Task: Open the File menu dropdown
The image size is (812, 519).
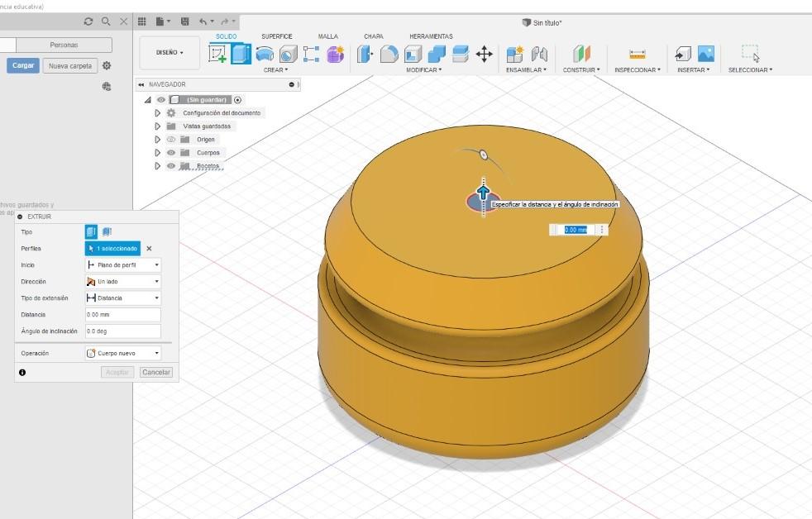Action: [163, 21]
